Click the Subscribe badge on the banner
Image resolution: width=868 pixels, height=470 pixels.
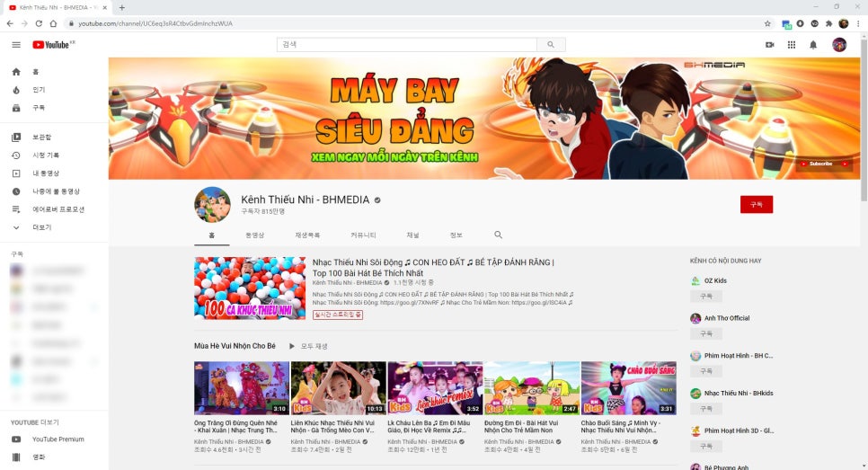click(824, 164)
